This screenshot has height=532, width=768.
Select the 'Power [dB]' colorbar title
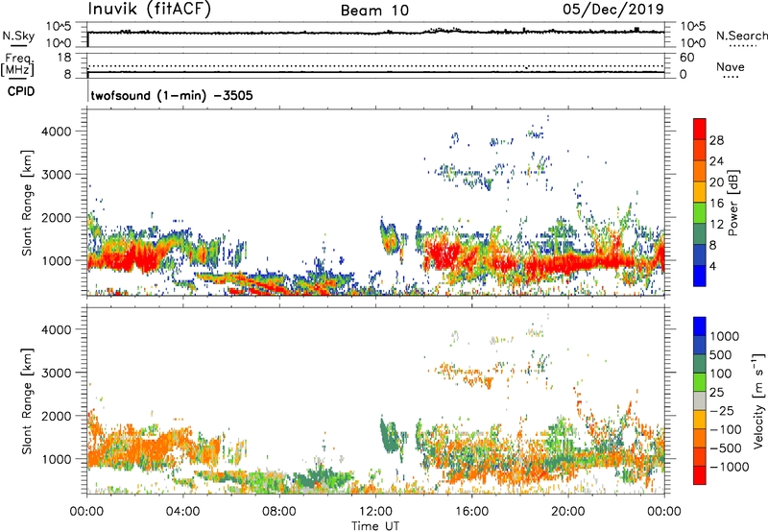[x=733, y=203]
